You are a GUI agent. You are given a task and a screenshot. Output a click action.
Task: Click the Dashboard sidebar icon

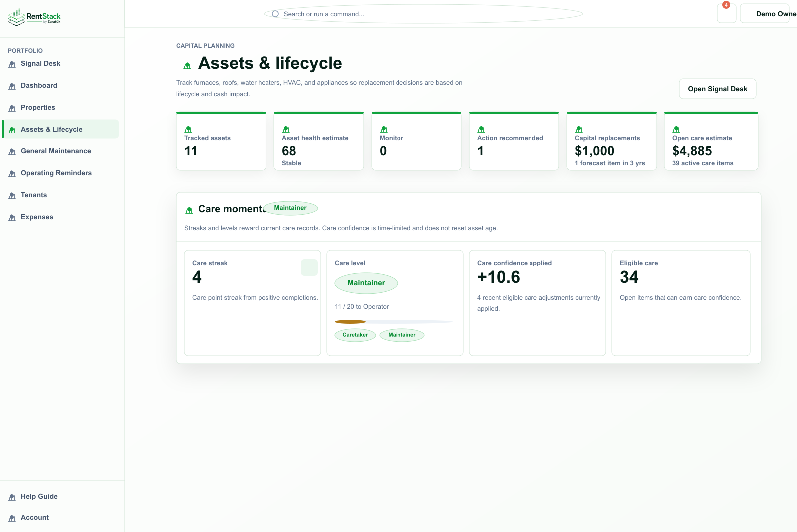[x=12, y=86]
